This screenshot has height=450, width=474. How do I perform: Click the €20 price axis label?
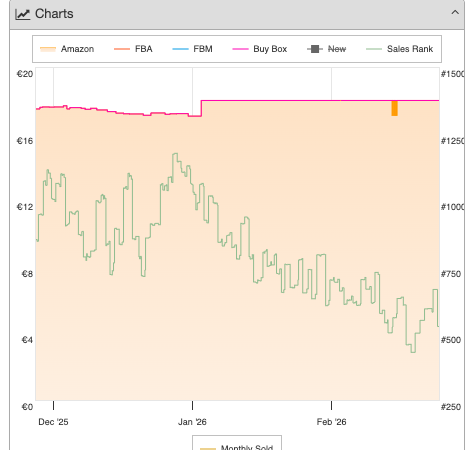pyautogui.click(x=25, y=74)
